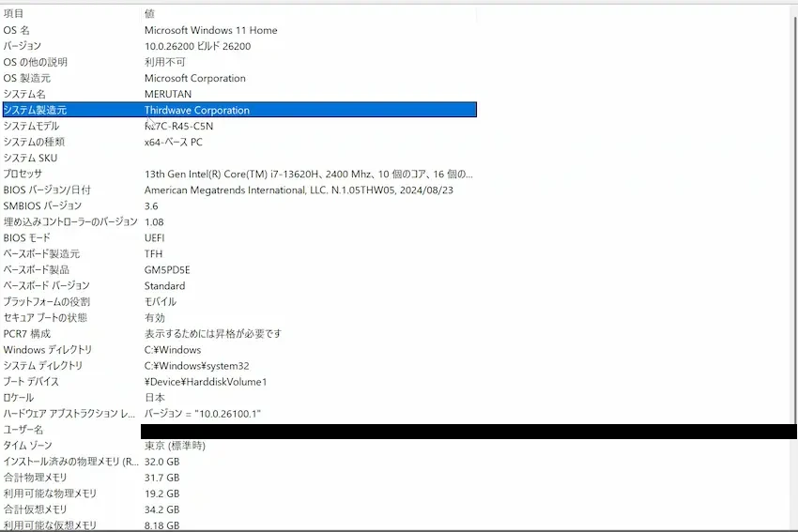Select the インストール済みの物理メモリ row
Viewport: 798px width, 532px height.
pyautogui.click(x=239, y=462)
